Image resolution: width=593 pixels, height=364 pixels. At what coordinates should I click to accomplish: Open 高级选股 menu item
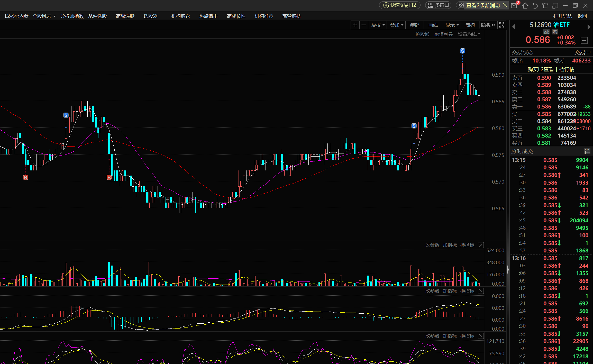pos(125,16)
